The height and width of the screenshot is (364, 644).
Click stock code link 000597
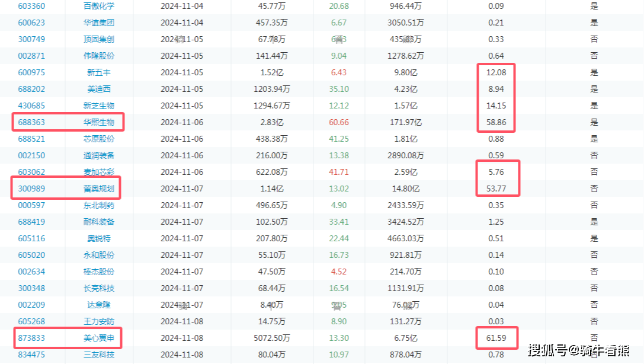click(31, 205)
